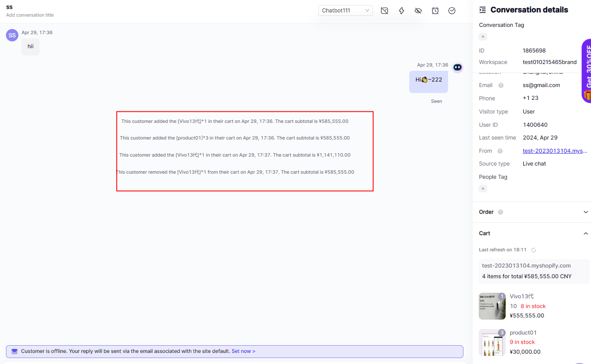Click the ID value 1865698

tap(534, 51)
